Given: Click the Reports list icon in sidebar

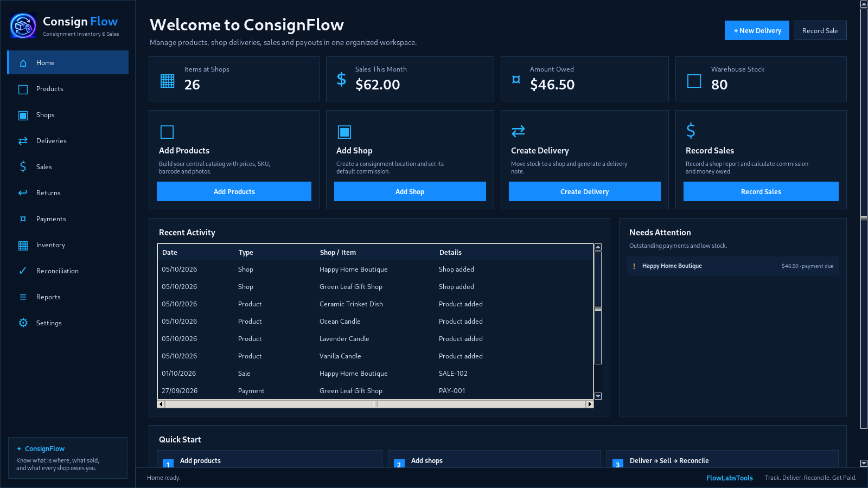Looking at the screenshot, I should click(x=23, y=297).
